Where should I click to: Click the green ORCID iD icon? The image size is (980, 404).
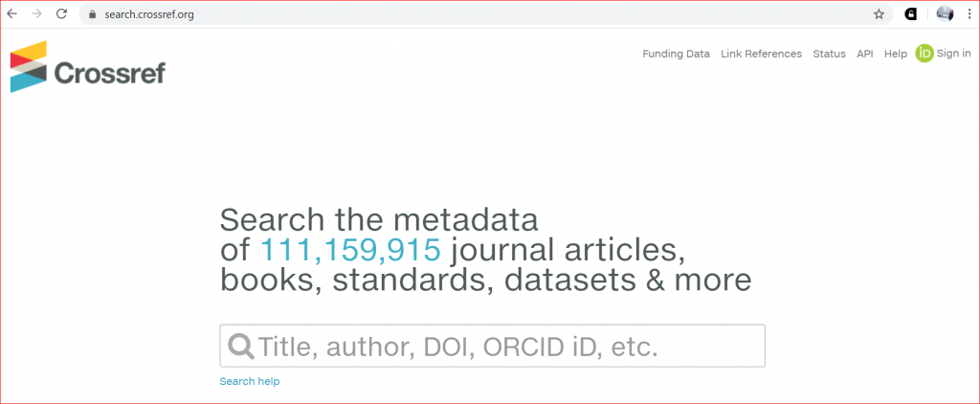(x=924, y=54)
